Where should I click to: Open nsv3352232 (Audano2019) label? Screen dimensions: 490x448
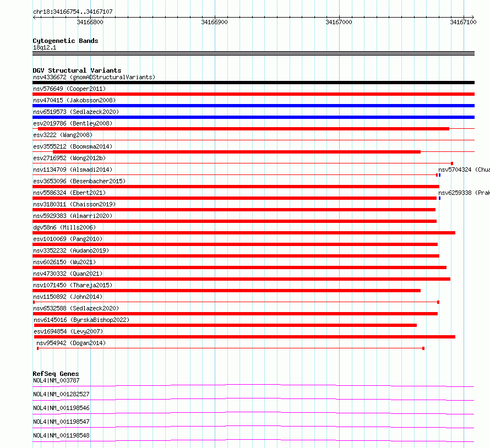(x=71, y=250)
